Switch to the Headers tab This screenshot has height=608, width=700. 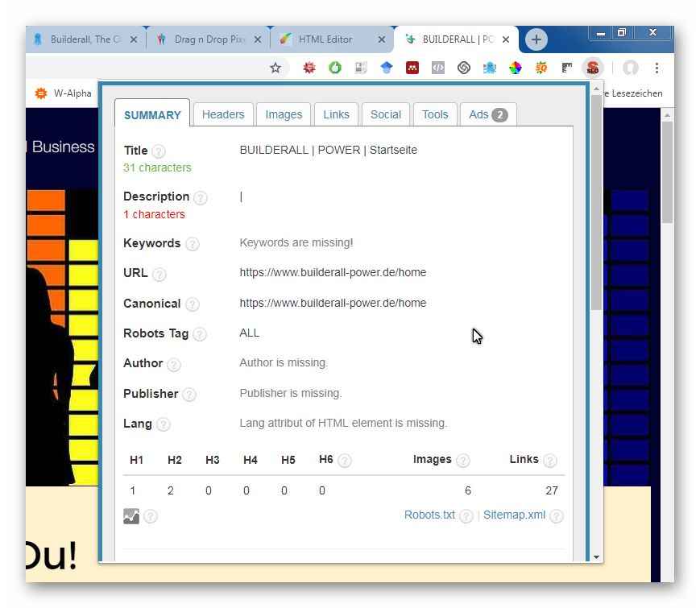click(x=222, y=114)
